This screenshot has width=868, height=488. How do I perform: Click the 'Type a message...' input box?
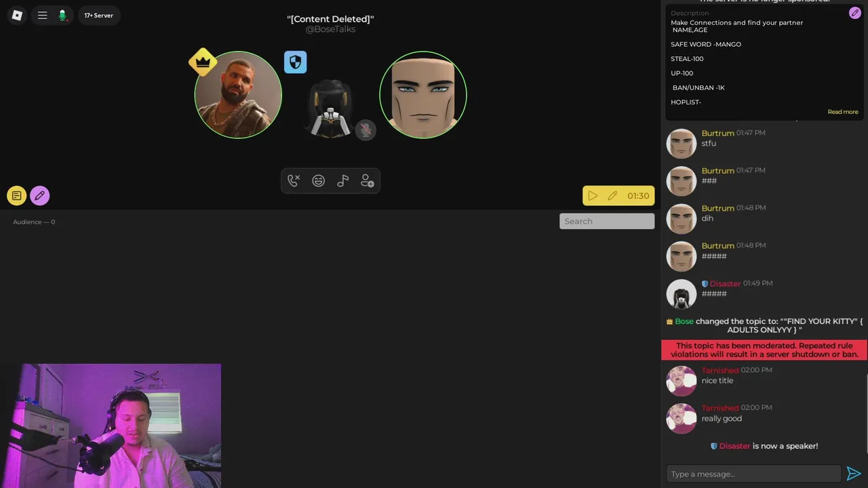point(753,474)
